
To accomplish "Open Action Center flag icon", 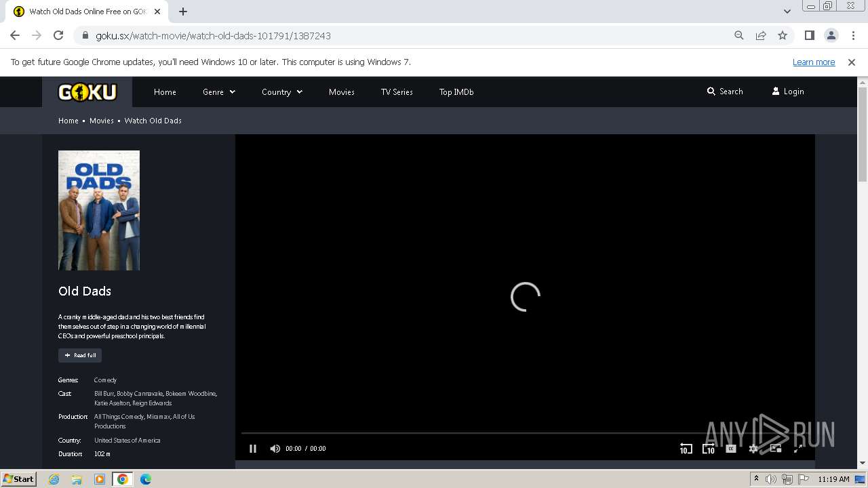I will coord(804,479).
